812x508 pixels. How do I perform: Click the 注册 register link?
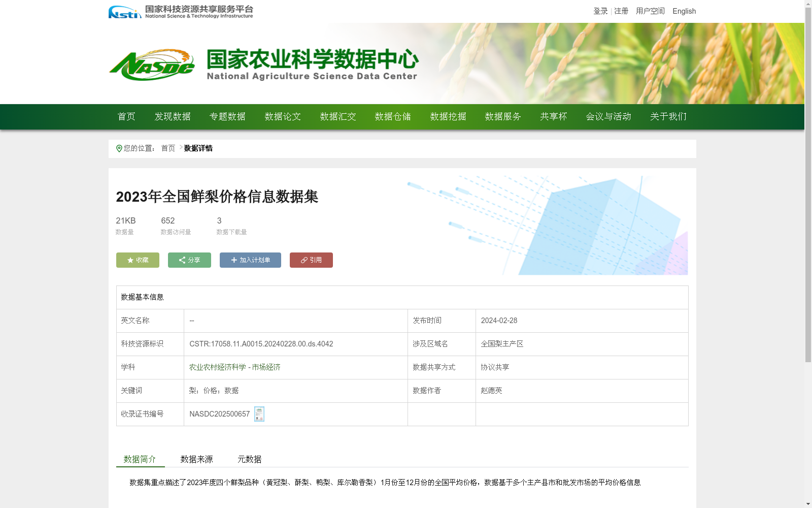tap(621, 11)
